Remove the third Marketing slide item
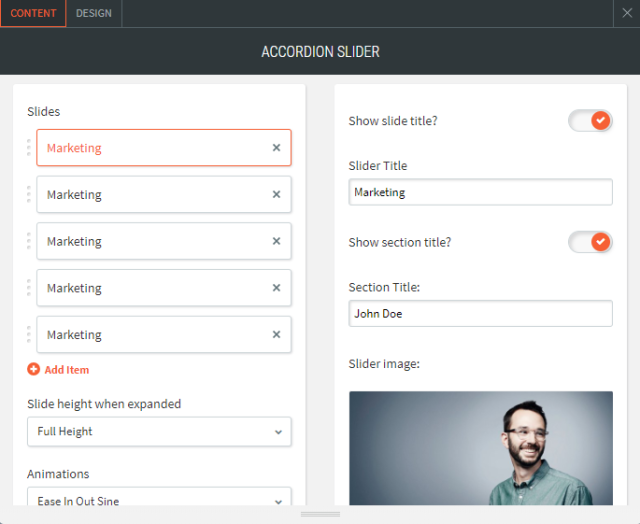This screenshot has width=640, height=524. [277, 242]
